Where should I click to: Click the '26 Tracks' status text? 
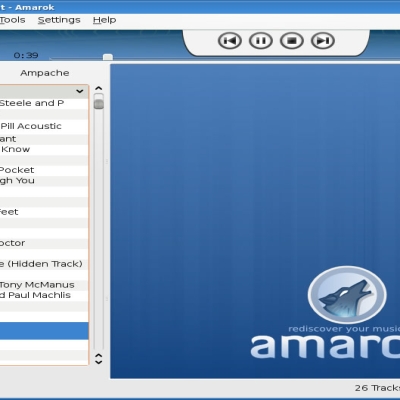point(377,388)
